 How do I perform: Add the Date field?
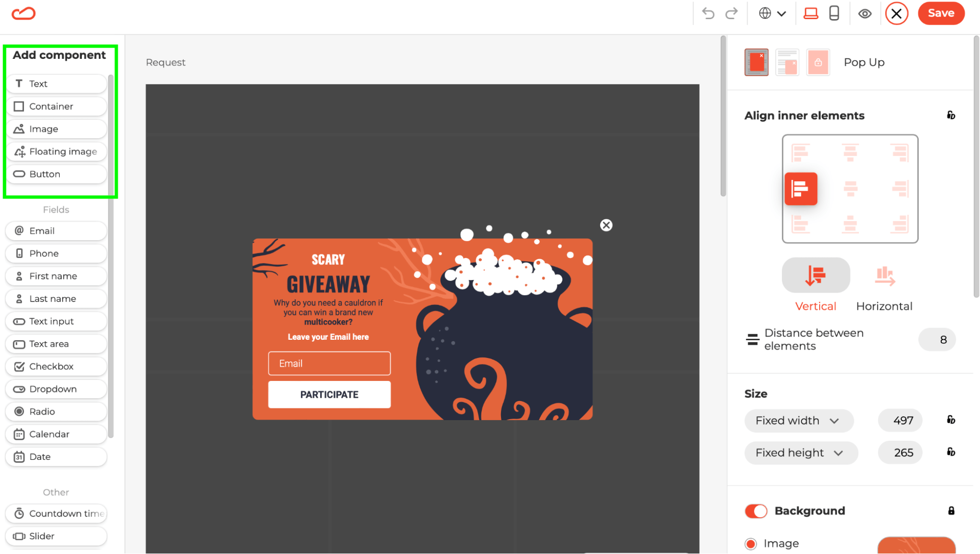56,456
